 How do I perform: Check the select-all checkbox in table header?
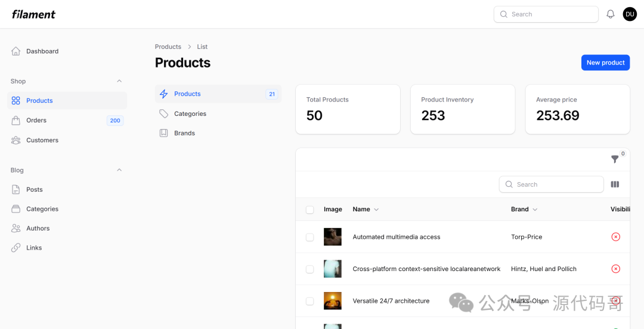(x=309, y=210)
